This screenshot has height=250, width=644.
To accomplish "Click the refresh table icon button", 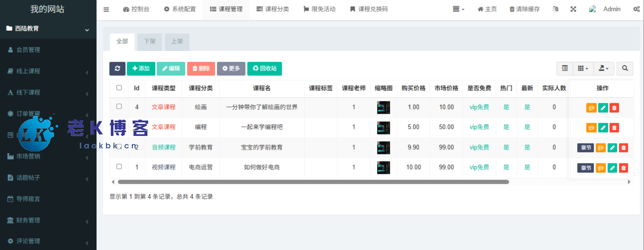I will (x=117, y=68).
